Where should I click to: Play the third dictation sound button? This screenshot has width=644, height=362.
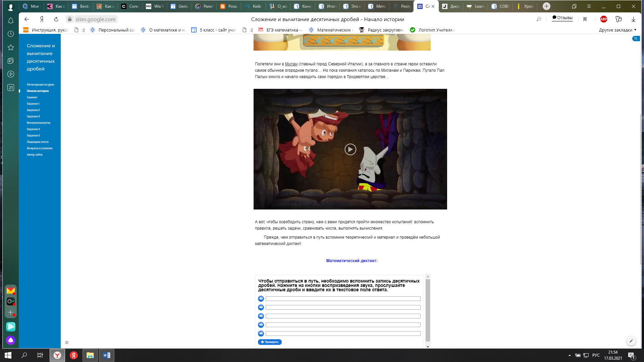tap(261, 316)
